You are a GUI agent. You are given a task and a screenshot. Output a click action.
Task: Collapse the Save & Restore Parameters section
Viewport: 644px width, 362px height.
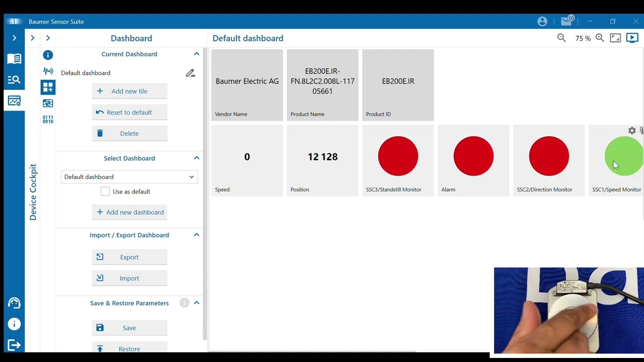(x=197, y=303)
